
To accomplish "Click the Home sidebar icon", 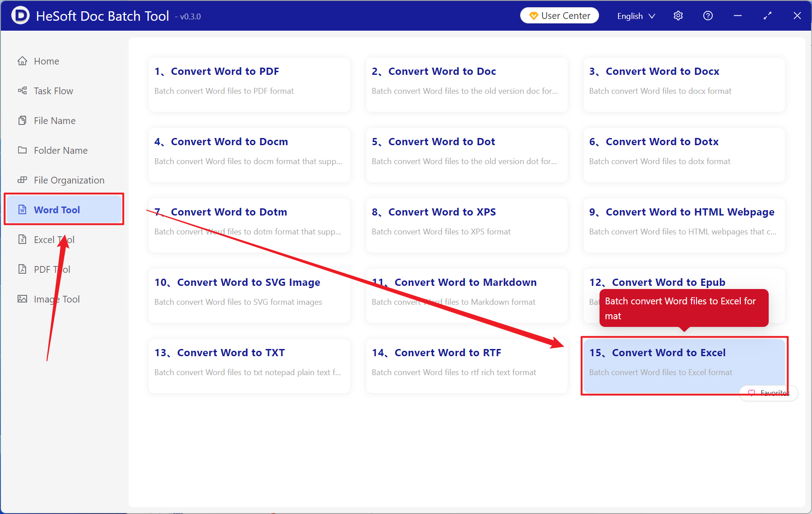I will pyautogui.click(x=22, y=61).
